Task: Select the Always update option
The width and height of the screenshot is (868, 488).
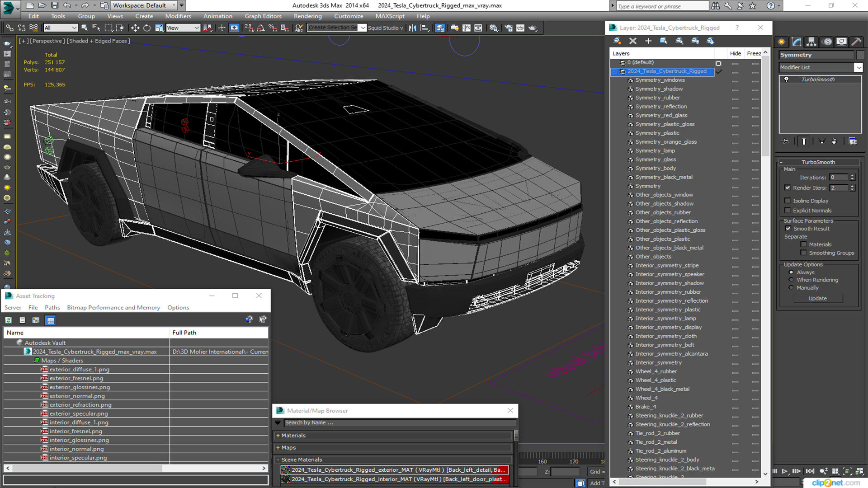Action: click(x=791, y=272)
